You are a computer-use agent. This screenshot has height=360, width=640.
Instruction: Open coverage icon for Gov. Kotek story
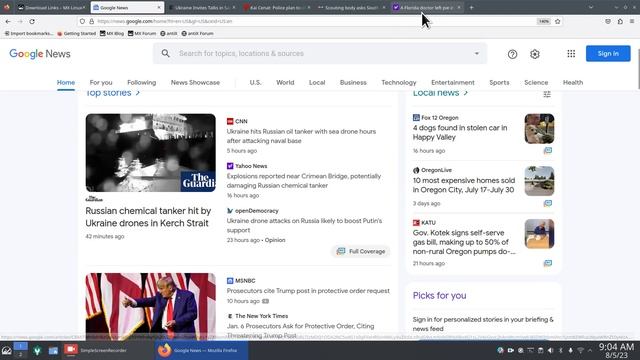coord(548,263)
